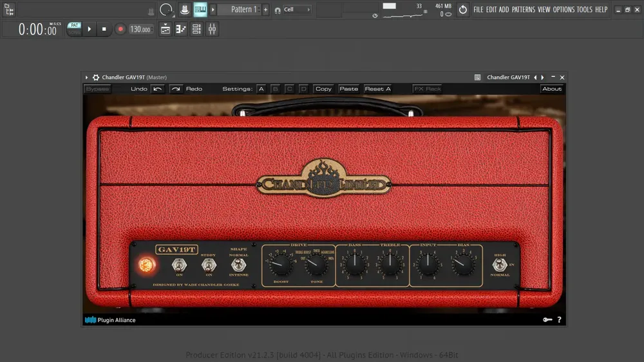Close the Chandler GAV19T plugin window

click(x=562, y=77)
